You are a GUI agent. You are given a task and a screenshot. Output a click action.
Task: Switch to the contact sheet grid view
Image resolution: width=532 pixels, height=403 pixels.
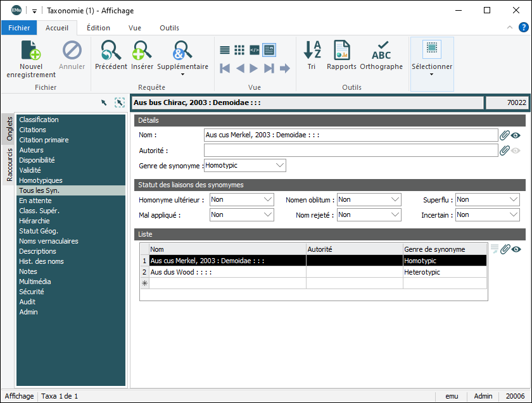point(239,50)
